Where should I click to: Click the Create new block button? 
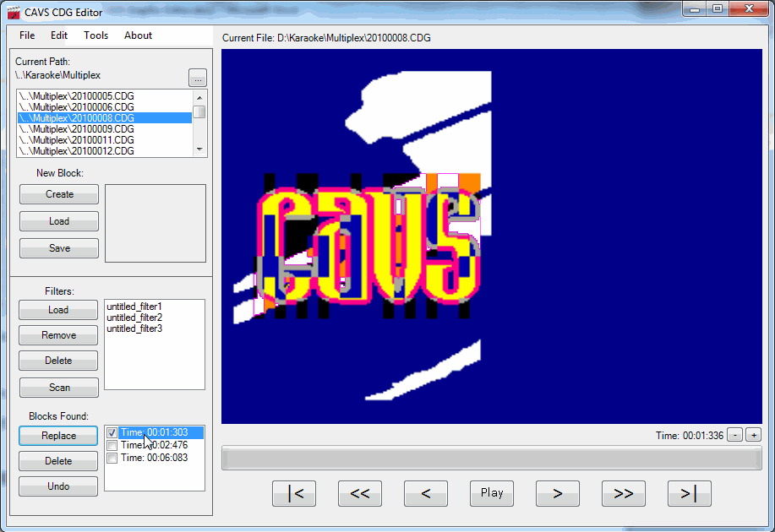(x=59, y=194)
